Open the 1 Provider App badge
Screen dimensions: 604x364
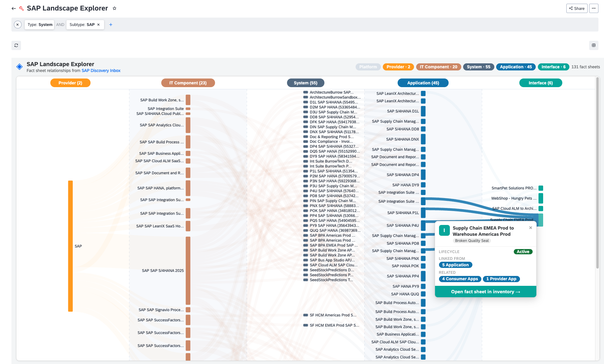[x=501, y=279]
